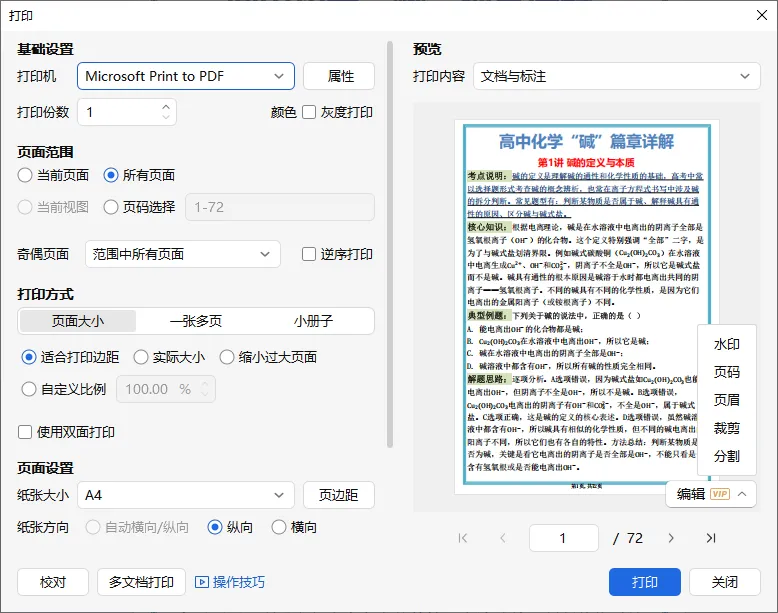The image size is (778, 613).
Task: Jump to the last preview page
Action: [711, 538]
